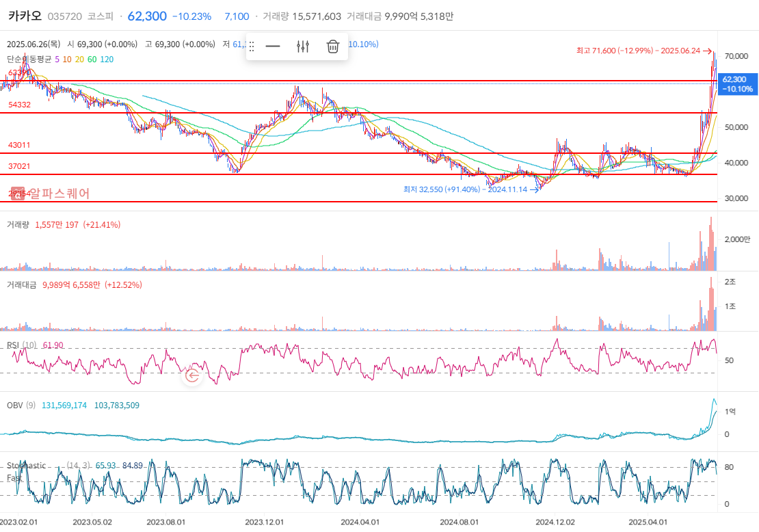Click the 1억 OBV axis label
This screenshot has width=759, height=532.
tap(730, 412)
